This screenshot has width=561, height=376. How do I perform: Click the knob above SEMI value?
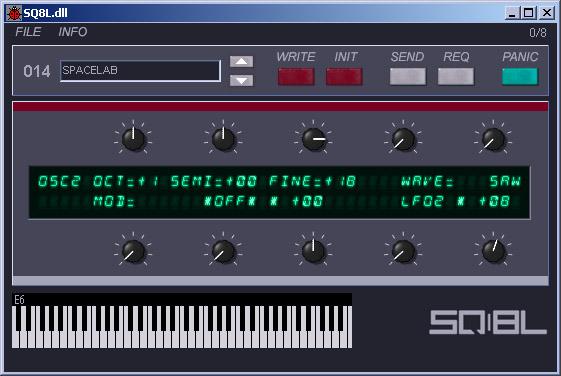point(223,139)
